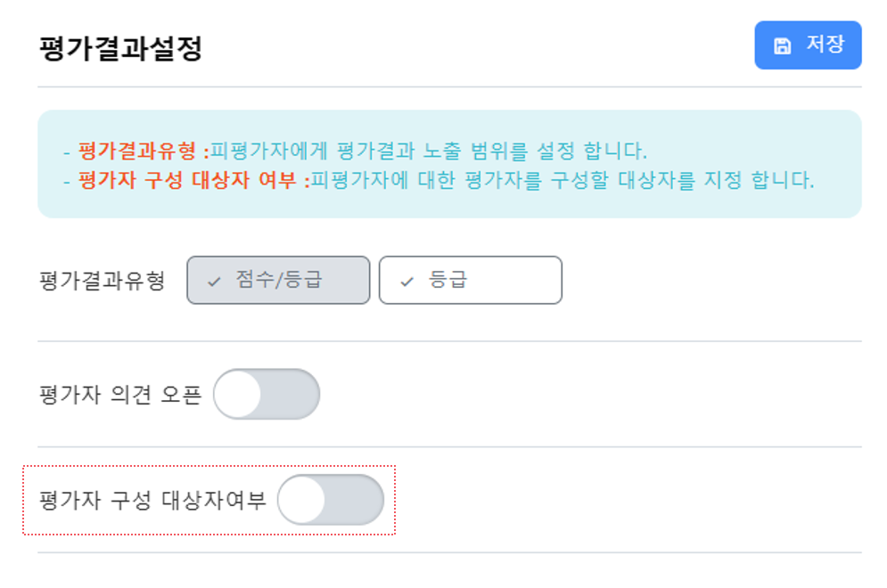Enable the 평가자 구성 대상자여부 switch

(330, 500)
